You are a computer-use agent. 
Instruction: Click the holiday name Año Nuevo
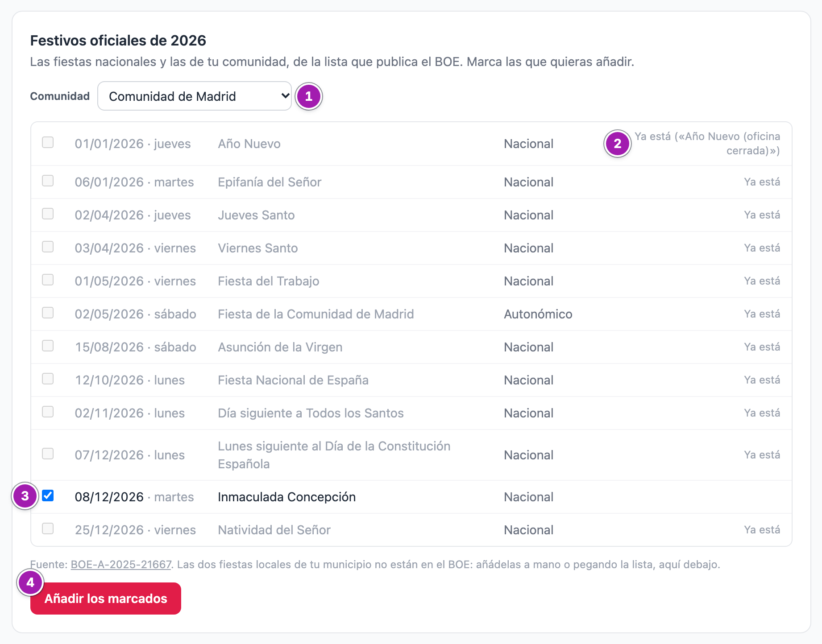249,144
